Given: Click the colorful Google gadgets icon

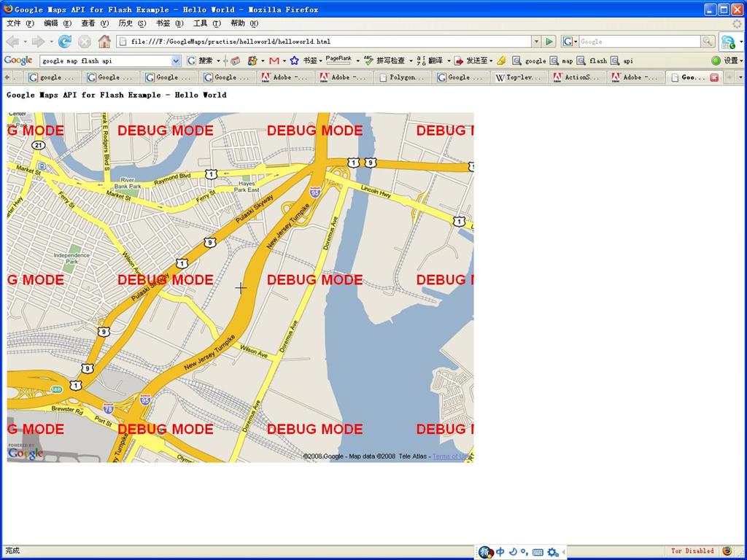Looking at the screenshot, I should point(252,61).
